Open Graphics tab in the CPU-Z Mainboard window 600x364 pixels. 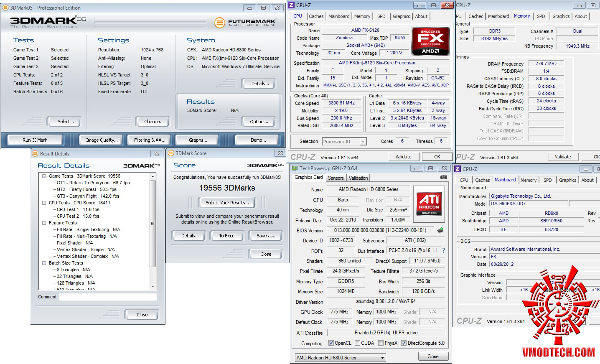click(567, 180)
